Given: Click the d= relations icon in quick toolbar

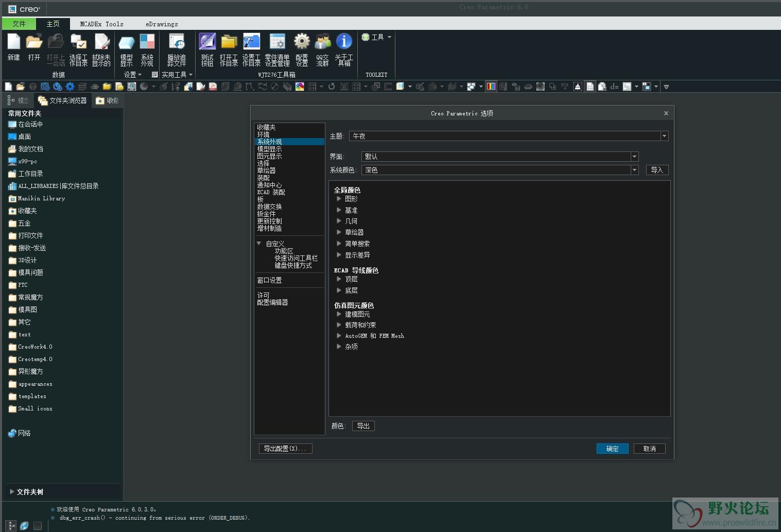Looking at the screenshot, I should (614, 87).
